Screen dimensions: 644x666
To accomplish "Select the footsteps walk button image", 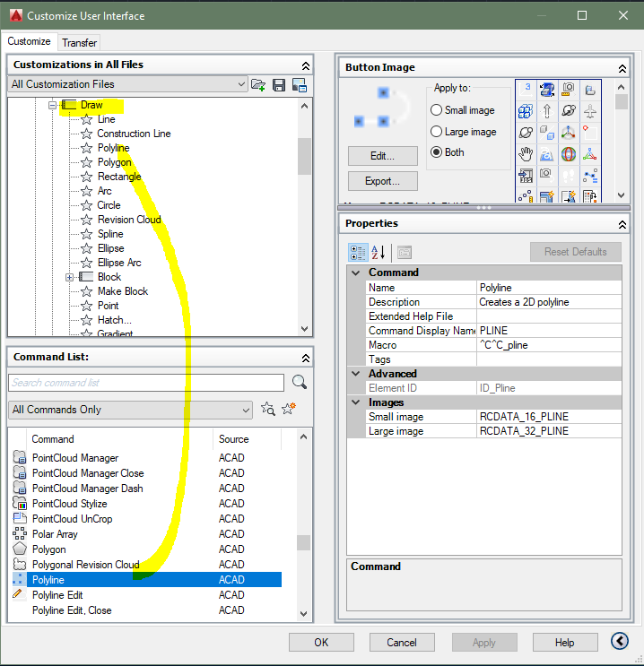I will point(569,176).
